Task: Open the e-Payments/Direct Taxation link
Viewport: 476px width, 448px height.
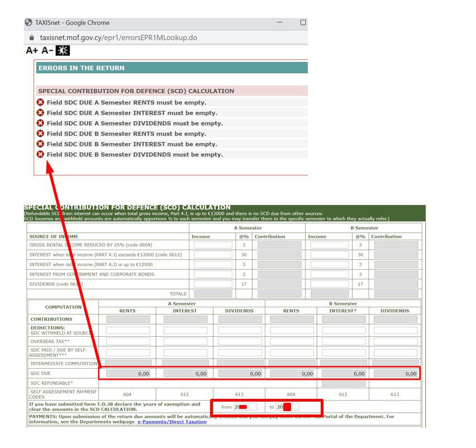Action: [172, 422]
